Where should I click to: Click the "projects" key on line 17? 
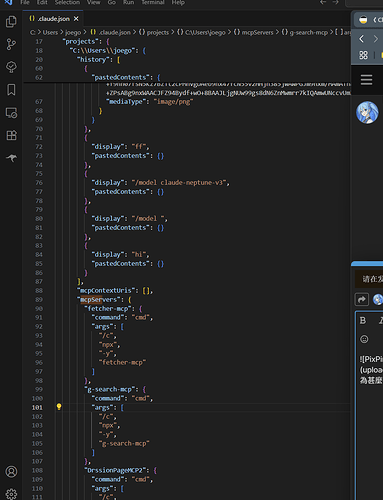[x=80, y=42]
